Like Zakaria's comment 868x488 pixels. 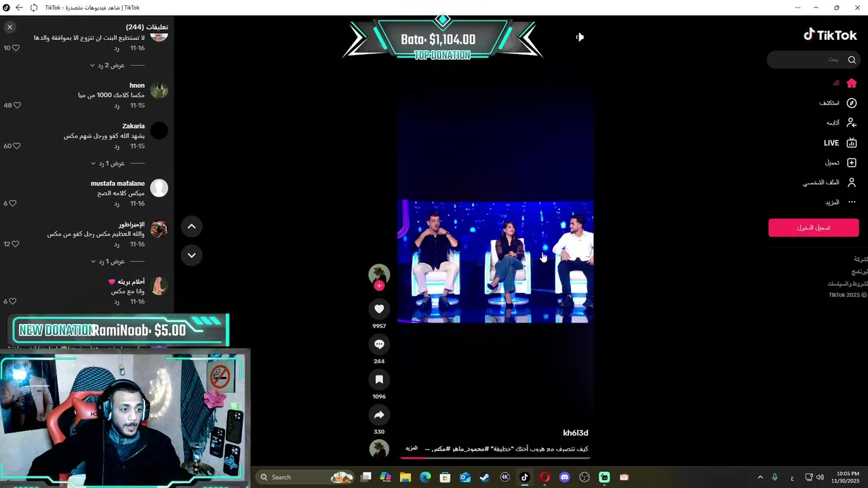[x=17, y=146]
